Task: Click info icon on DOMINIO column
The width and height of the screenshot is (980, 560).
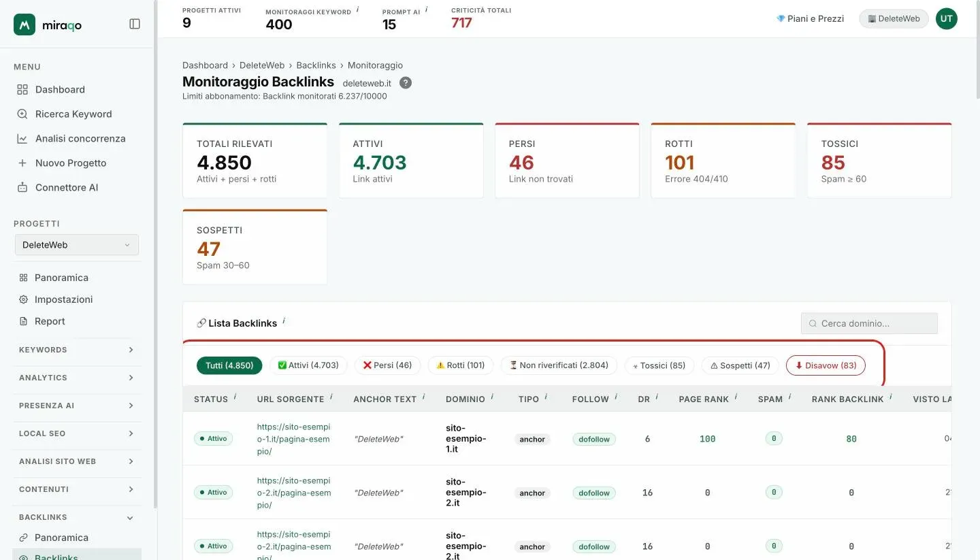Action: coord(492,397)
